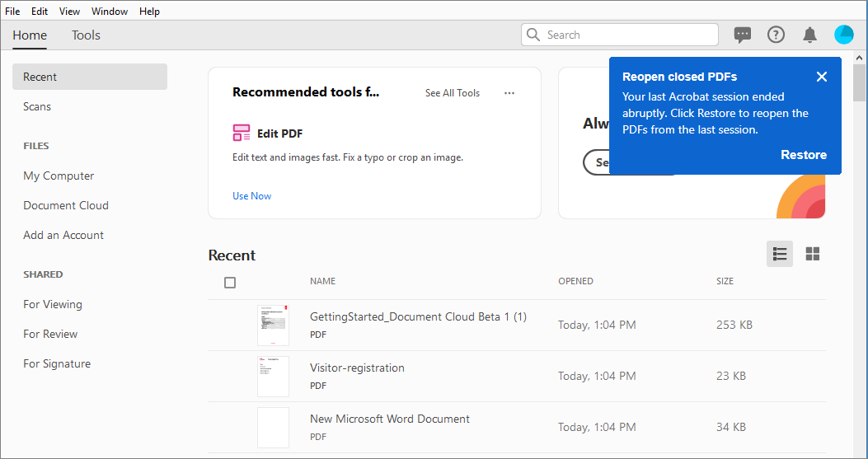Image resolution: width=868 pixels, height=459 pixels.
Task: Switch to grid thumbnail view
Action: (x=813, y=254)
